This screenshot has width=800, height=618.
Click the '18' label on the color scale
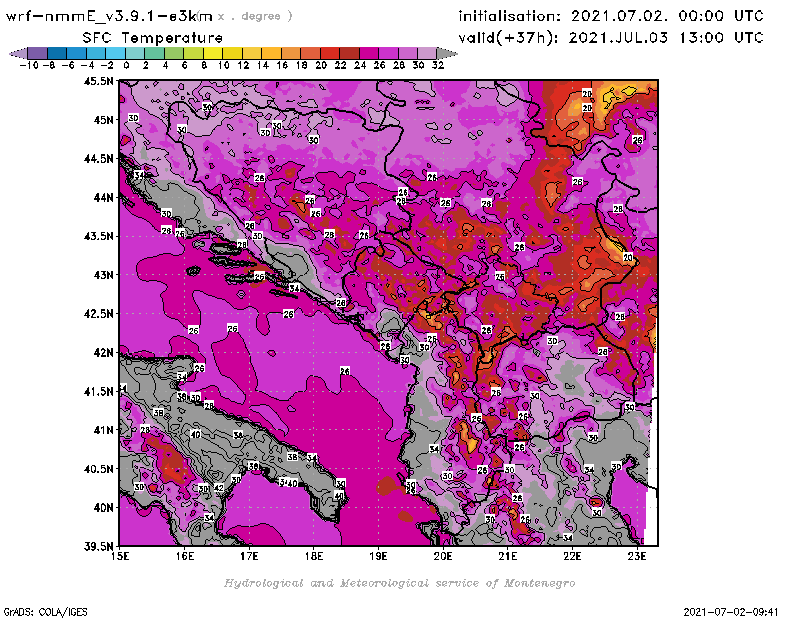click(302, 65)
